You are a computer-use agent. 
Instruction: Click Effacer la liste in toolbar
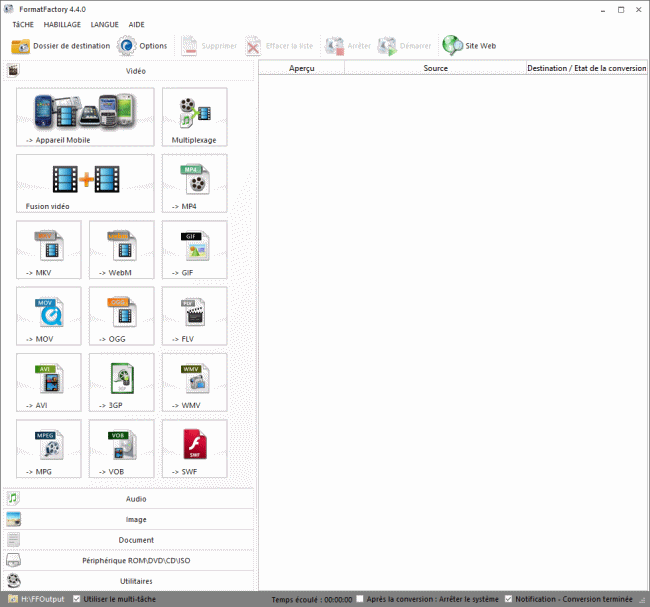tap(279, 46)
